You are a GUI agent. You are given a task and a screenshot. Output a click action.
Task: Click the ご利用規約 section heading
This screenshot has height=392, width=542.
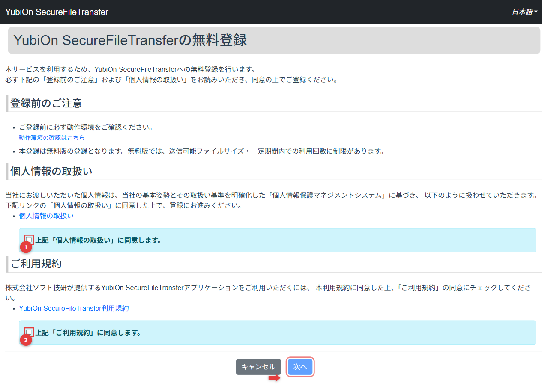coord(36,264)
